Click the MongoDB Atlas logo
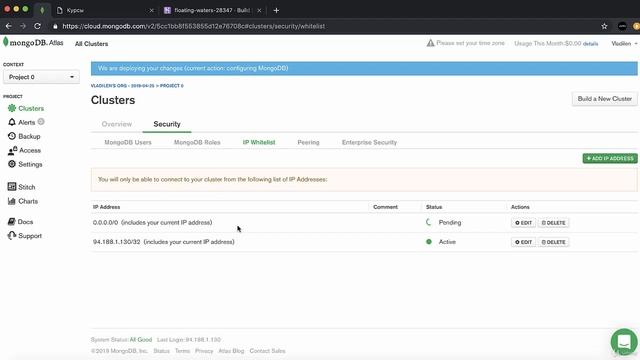Screen dimensions: 640x360 coord(33,42)
